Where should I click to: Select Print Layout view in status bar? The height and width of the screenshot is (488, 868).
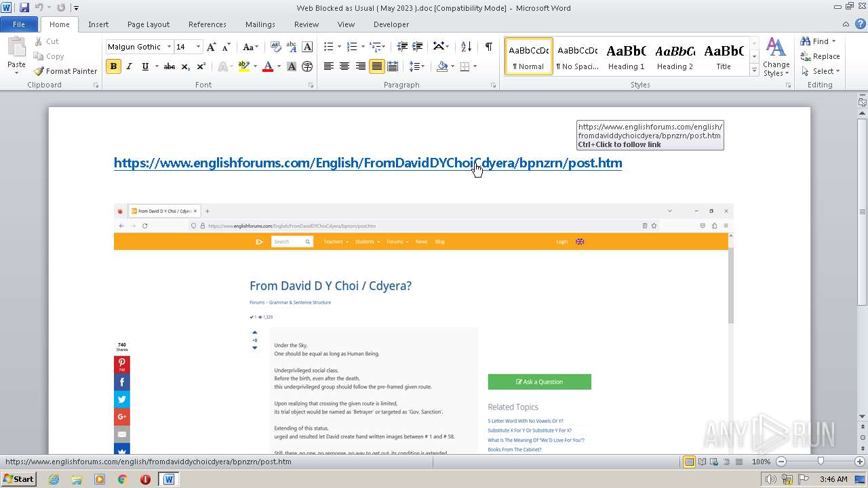[x=689, y=462]
